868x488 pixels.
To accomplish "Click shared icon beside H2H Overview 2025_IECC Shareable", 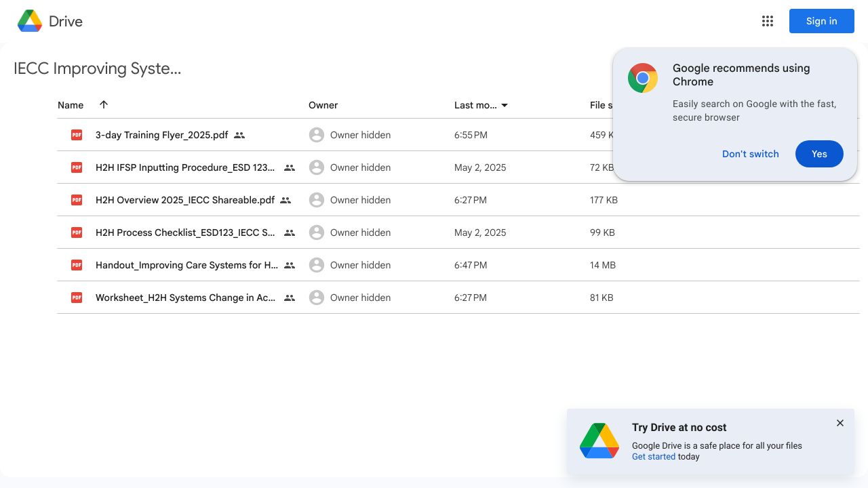I will 285,200.
